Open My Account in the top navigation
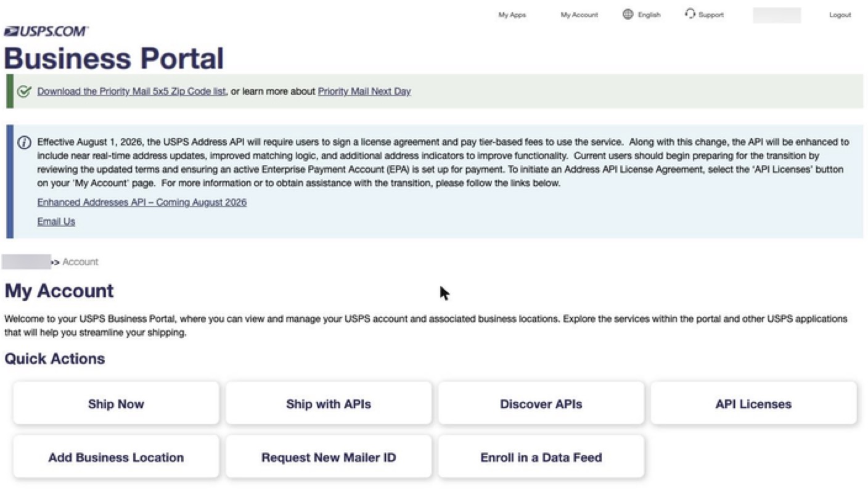Viewport: 868px width, 503px height. click(x=579, y=15)
